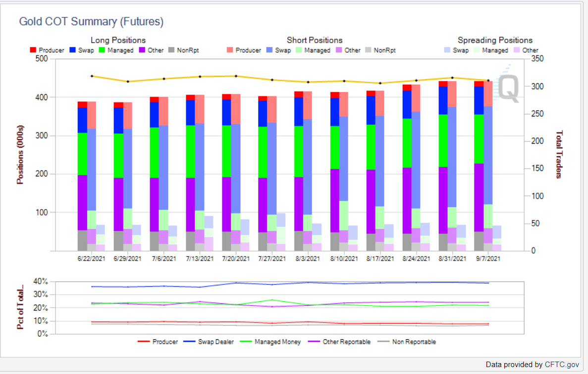Click the "Long Positions" legend heading
Viewport: 588px width, 374px height.
(118, 40)
